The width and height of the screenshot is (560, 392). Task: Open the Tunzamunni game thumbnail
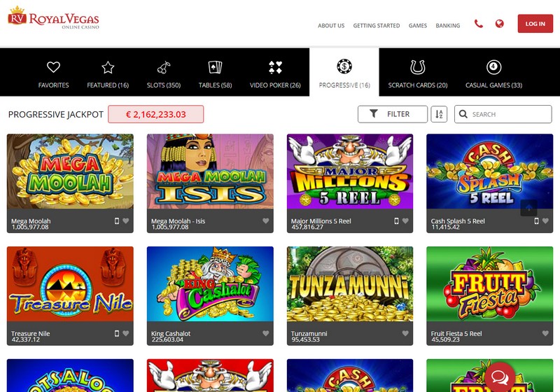[x=349, y=283]
